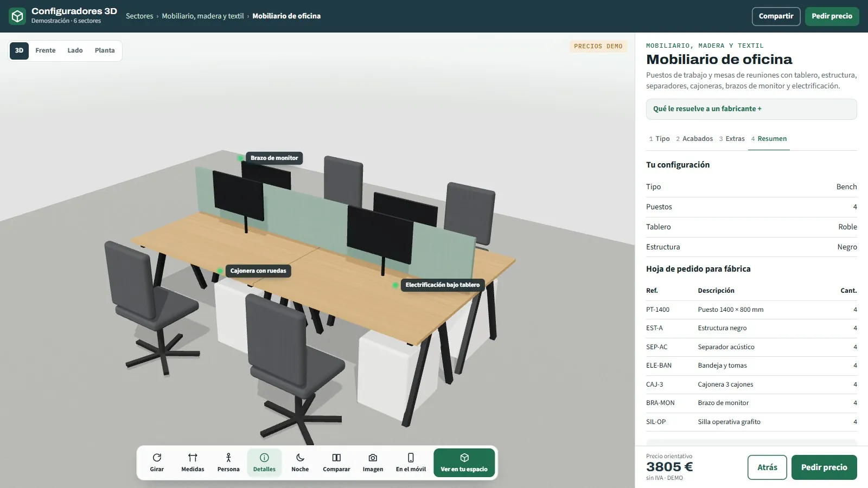
Task: Click the PRECIOS DEMO badge
Action: tap(598, 46)
